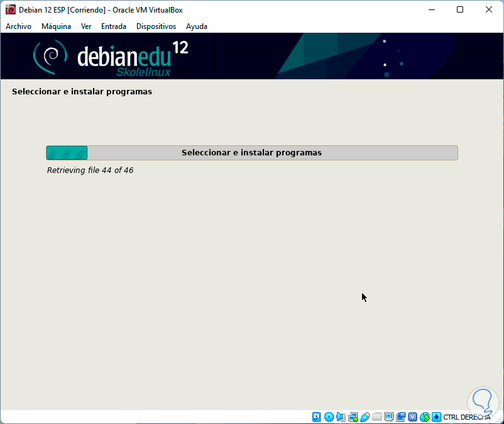Click the Seleccionar e instalar programas heading

82,92
